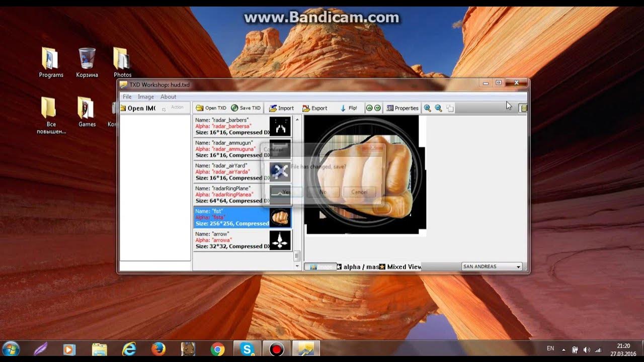
Task: Select the radar_barbers texture row
Action: coord(243,126)
